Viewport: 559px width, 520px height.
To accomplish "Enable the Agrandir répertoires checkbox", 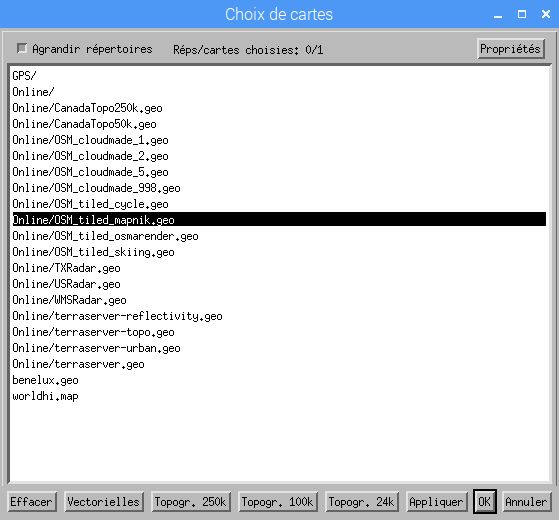I will click(22, 48).
